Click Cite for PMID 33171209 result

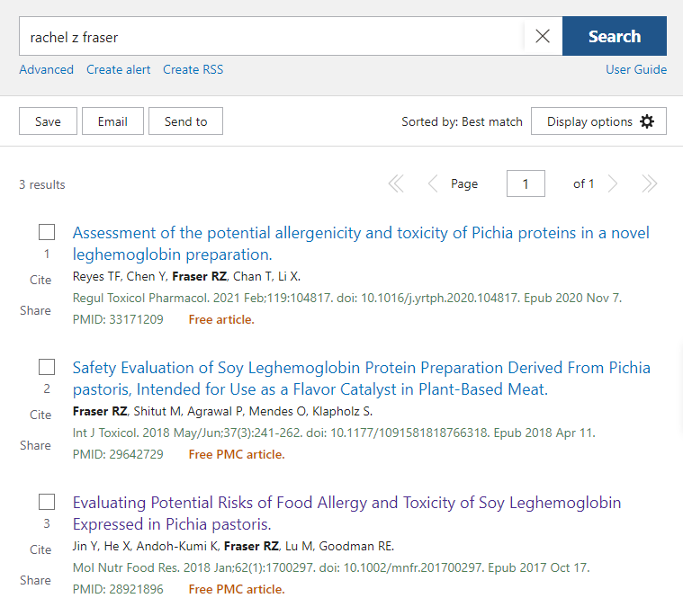tap(40, 280)
